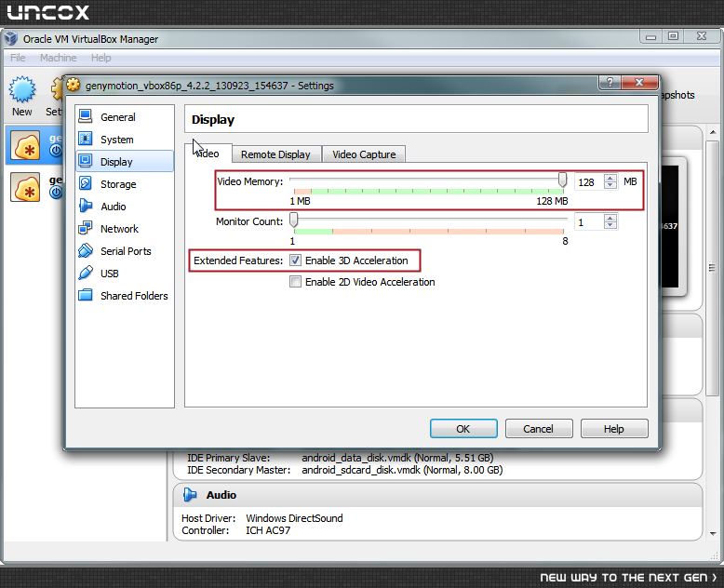Increase Video Memory with up arrow
The width and height of the screenshot is (724, 588).
[x=610, y=178]
